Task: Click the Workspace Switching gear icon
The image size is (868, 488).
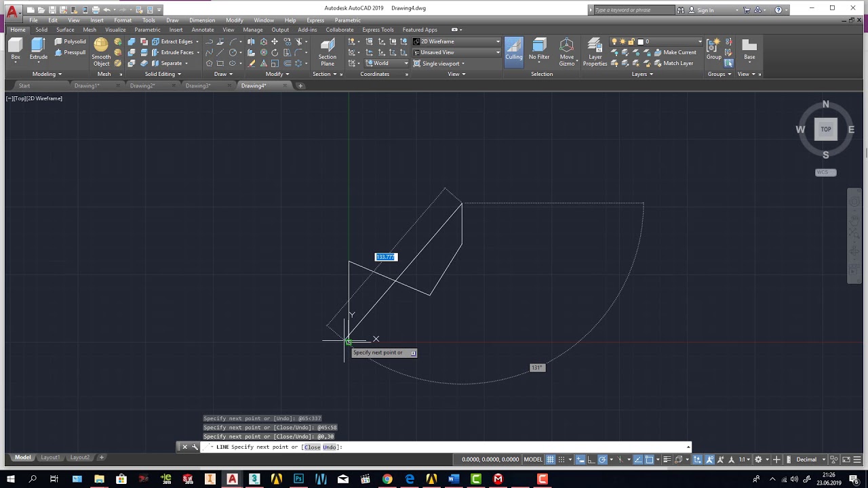Action: coord(758,460)
